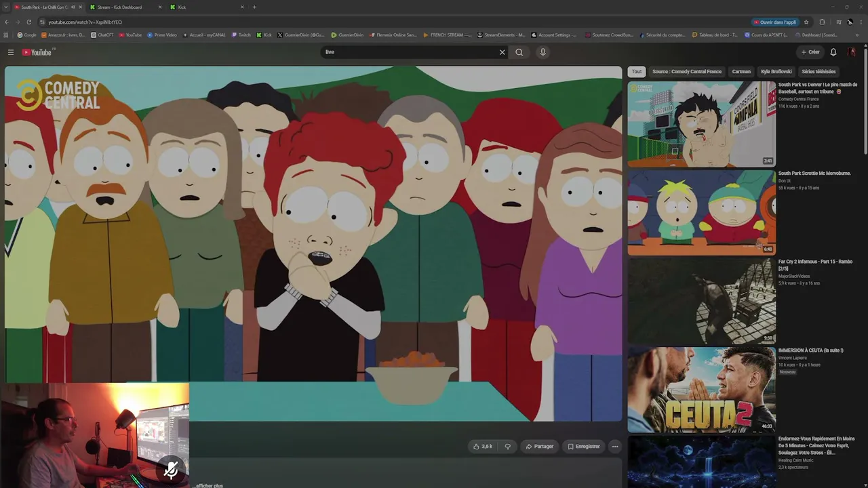The image size is (868, 488).
Task: Bookmark this page with the star icon
Action: click(806, 22)
